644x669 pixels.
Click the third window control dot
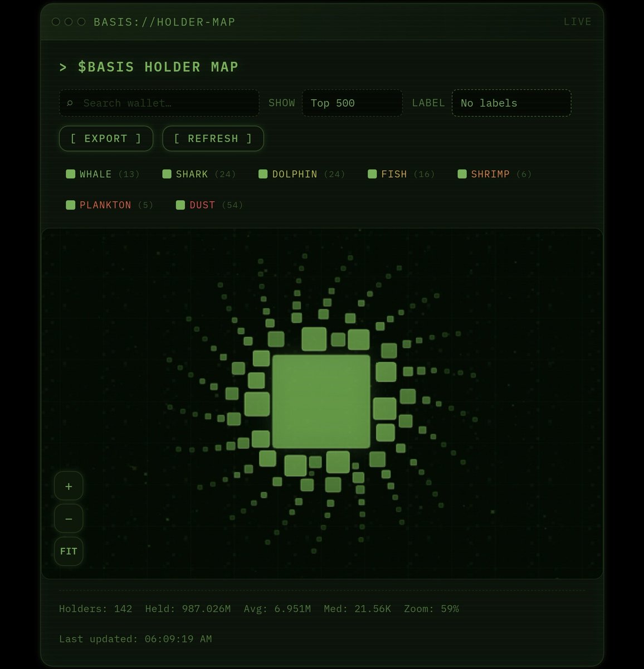81,22
